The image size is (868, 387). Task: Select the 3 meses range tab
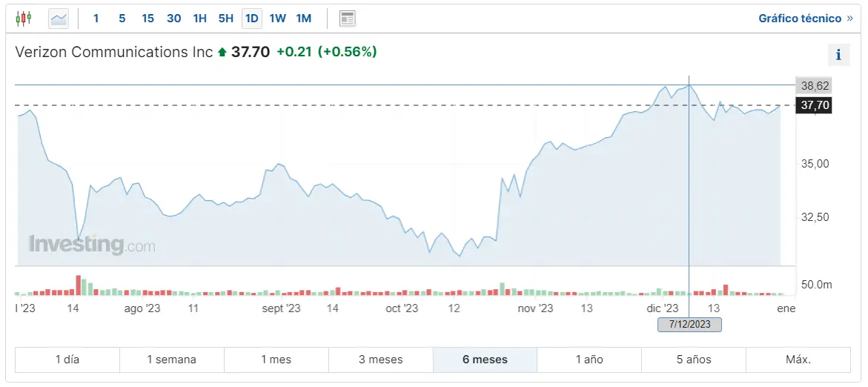coord(380,360)
